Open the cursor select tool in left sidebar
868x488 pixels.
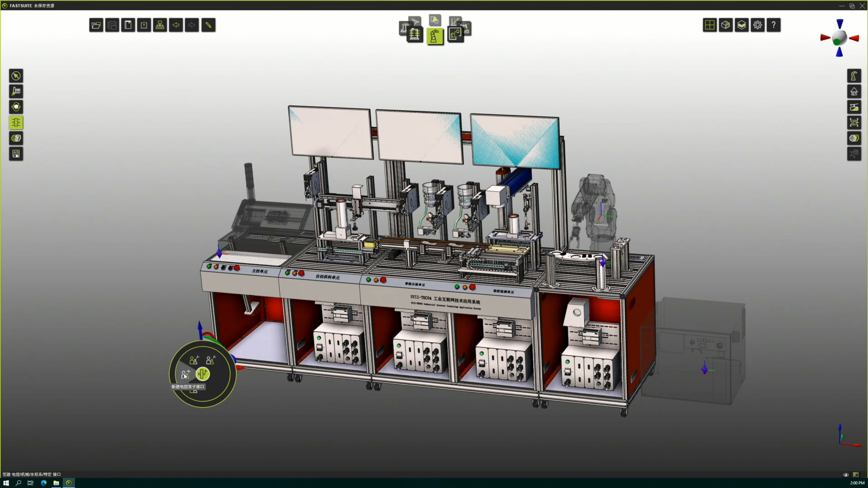click(x=16, y=76)
